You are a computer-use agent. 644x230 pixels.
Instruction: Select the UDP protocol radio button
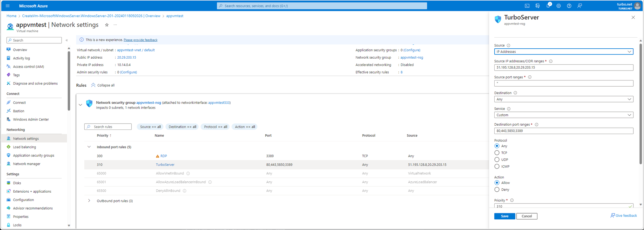(x=497, y=159)
